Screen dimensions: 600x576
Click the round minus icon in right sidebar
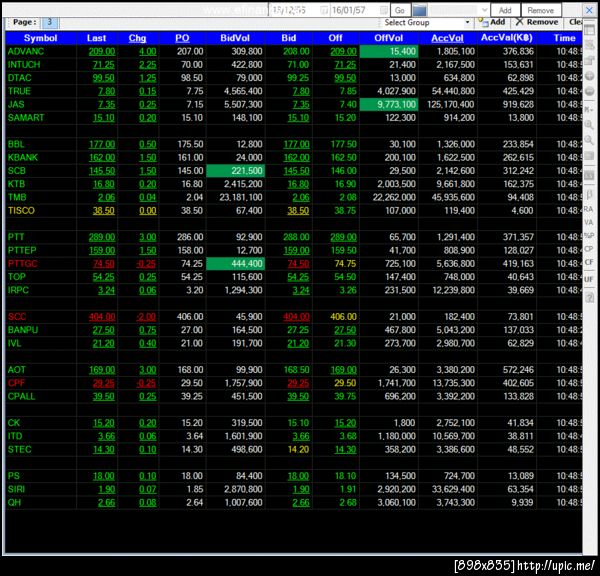[x=589, y=91]
